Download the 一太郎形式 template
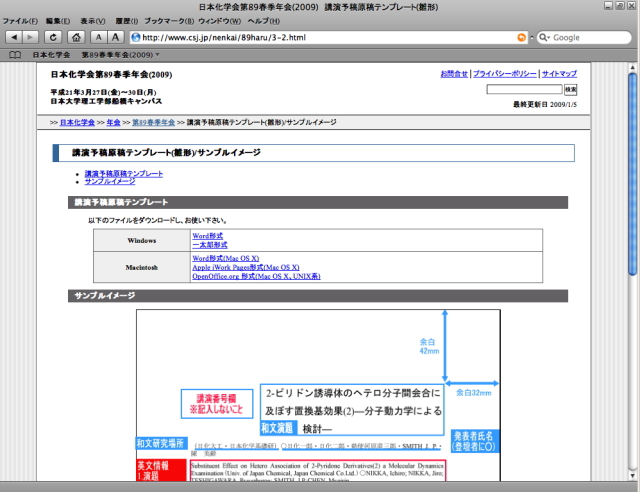 click(x=210, y=245)
